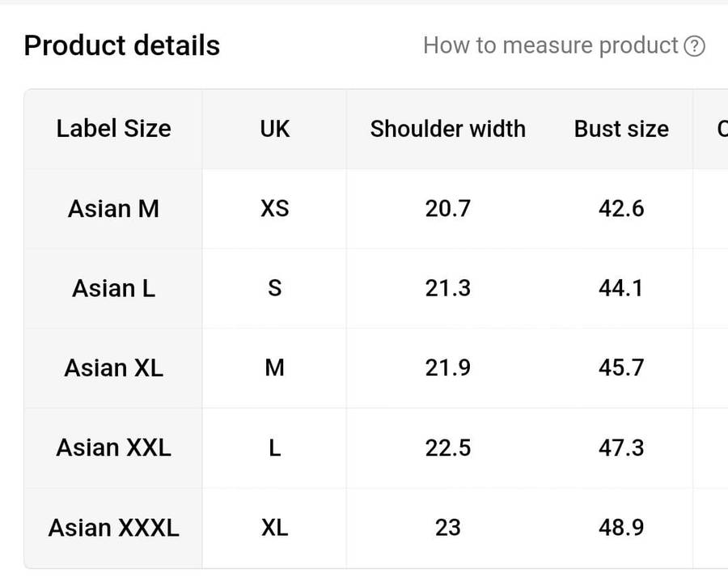
Task: Select the Asian XXL row label
Action: click(x=113, y=448)
